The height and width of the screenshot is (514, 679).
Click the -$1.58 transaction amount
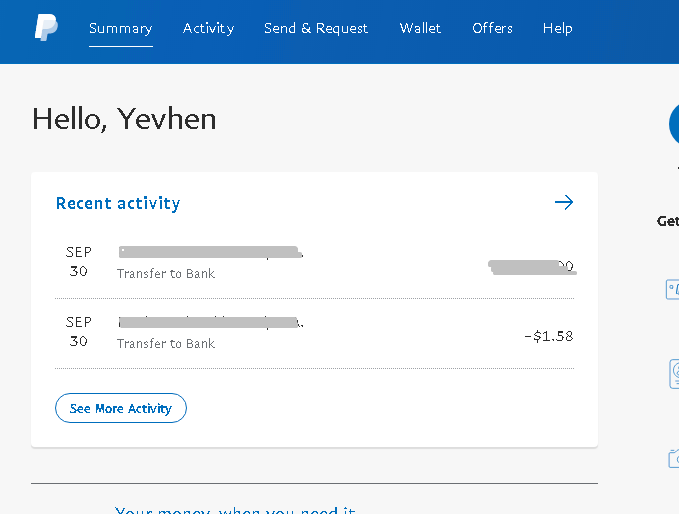[548, 336]
